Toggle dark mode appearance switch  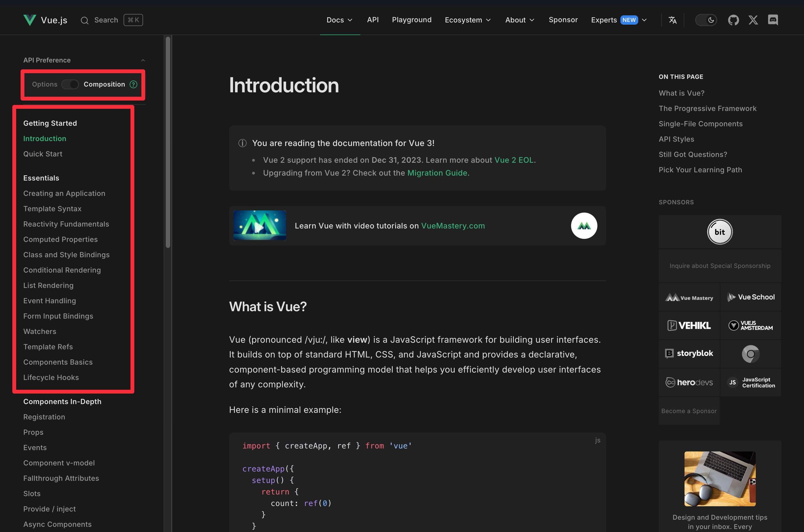pyautogui.click(x=706, y=20)
